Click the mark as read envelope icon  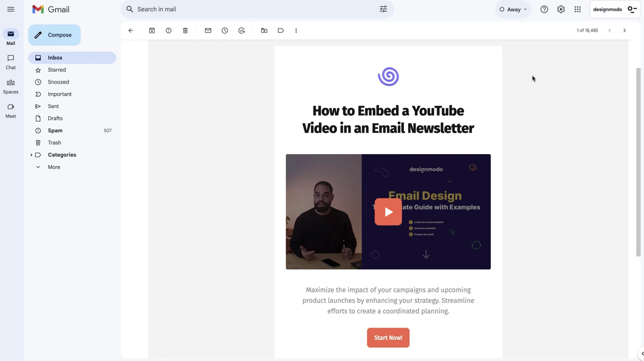coord(208,30)
